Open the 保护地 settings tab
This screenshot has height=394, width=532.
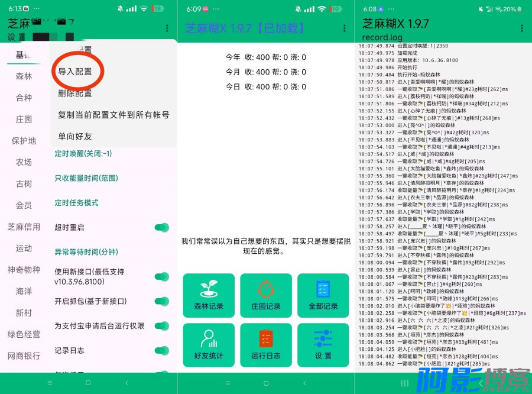pyautogui.click(x=24, y=141)
